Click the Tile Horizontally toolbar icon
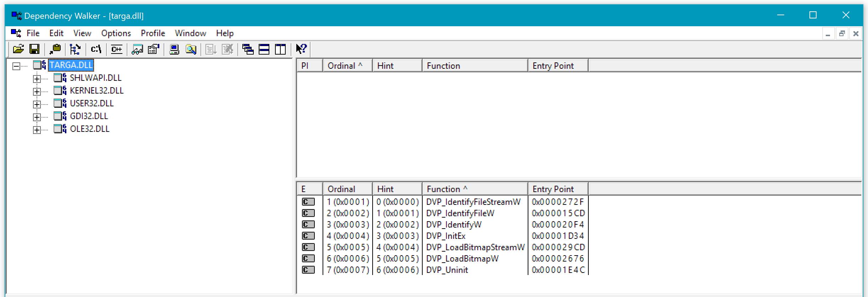Viewport: 868px width, 297px height. point(264,49)
